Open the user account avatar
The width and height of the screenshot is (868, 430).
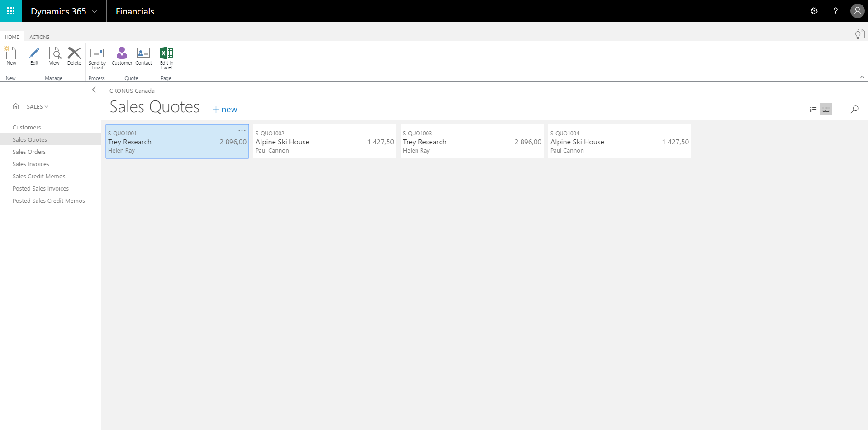click(x=857, y=11)
